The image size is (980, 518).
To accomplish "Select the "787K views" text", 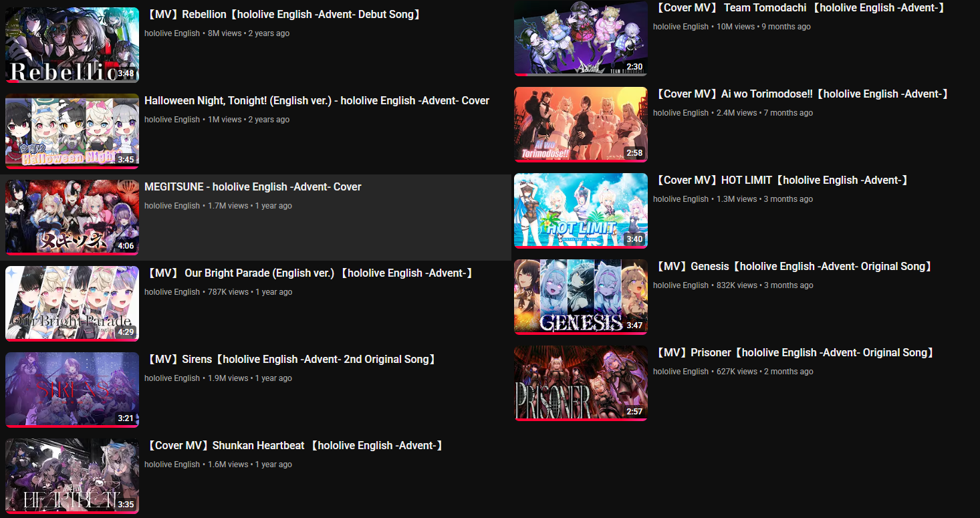I will (x=228, y=292).
